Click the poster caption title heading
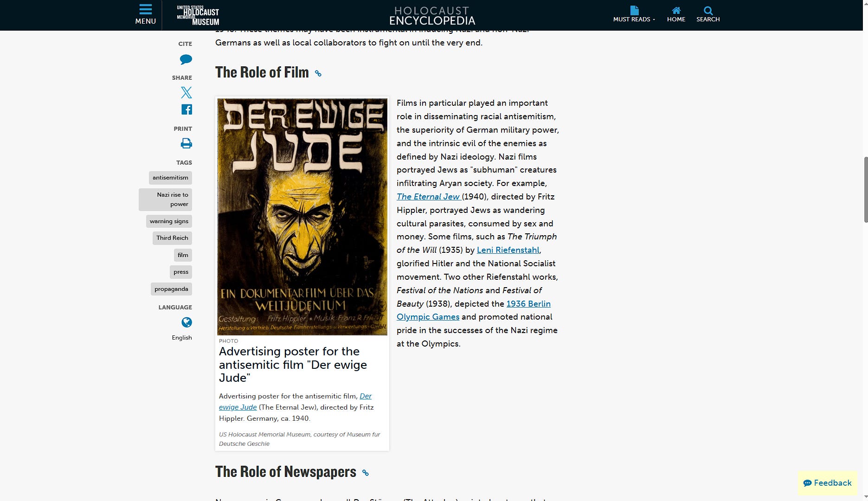Image resolution: width=868 pixels, height=501 pixels. (x=293, y=365)
